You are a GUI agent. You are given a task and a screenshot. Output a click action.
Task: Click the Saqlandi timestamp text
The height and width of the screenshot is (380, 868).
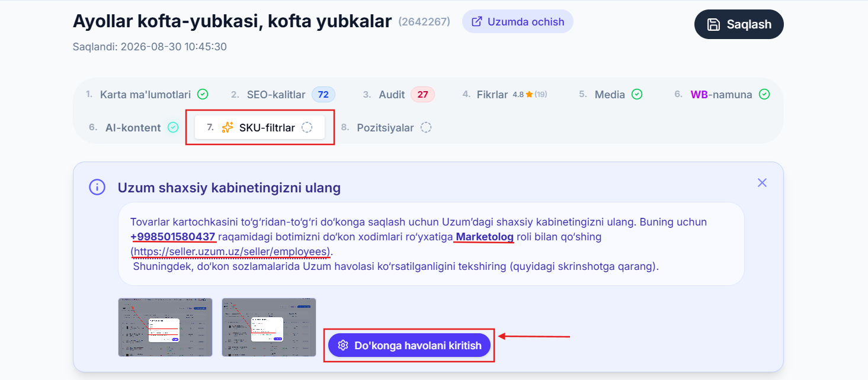click(150, 46)
